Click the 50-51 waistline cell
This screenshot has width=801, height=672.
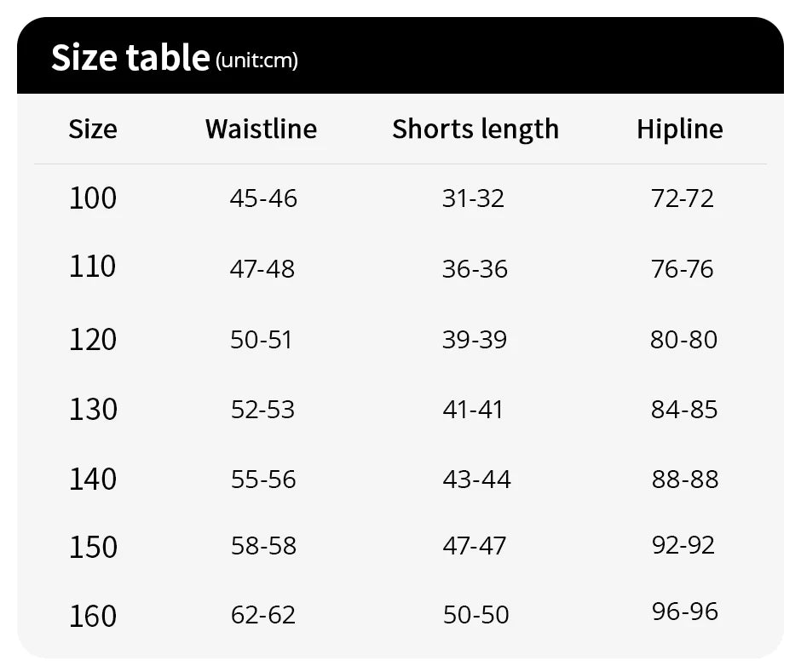(x=261, y=340)
